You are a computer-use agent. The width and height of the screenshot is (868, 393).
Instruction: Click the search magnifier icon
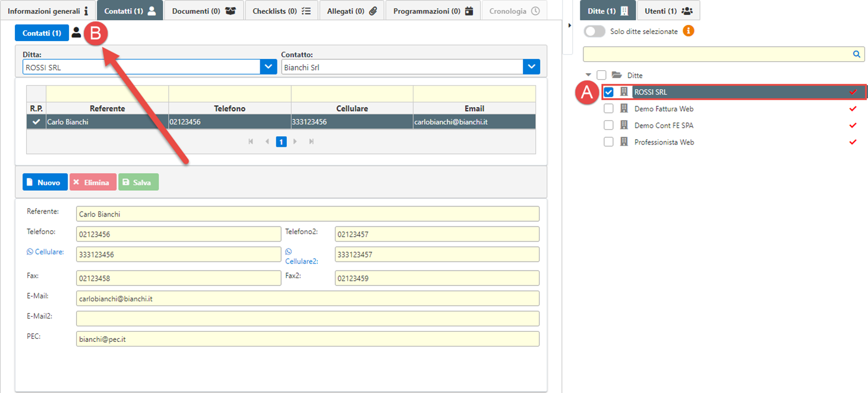(x=857, y=54)
